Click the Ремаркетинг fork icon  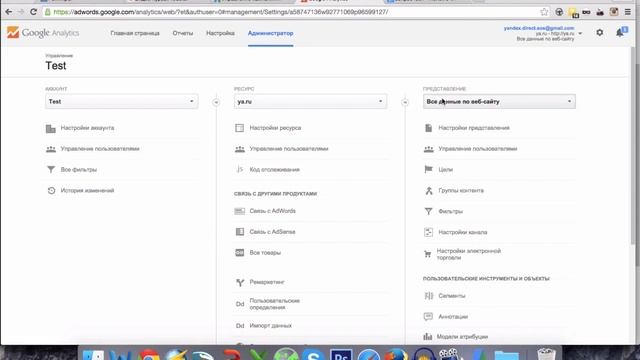tap(240, 282)
